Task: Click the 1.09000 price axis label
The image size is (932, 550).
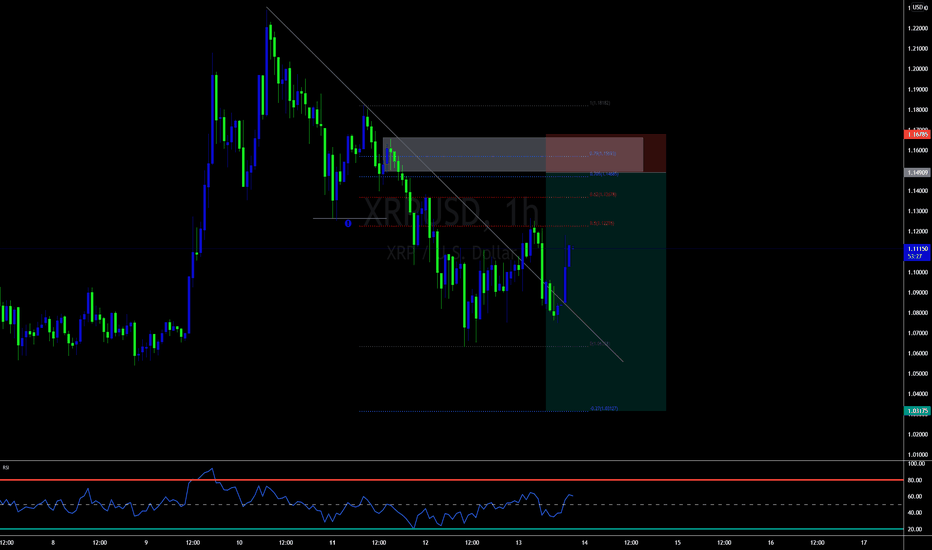Action: pyautogui.click(x=918, y=293)
